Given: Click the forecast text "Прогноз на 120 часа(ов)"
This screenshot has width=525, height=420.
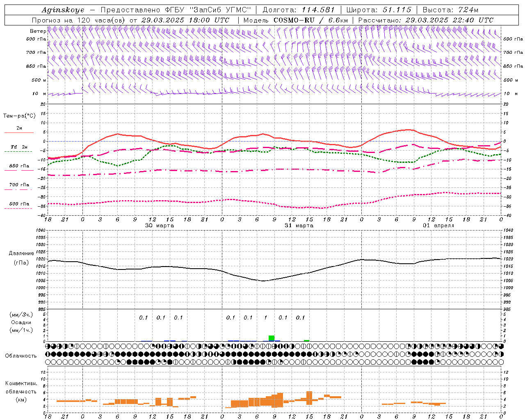Looking at the screenshot, I should point(79,20).
